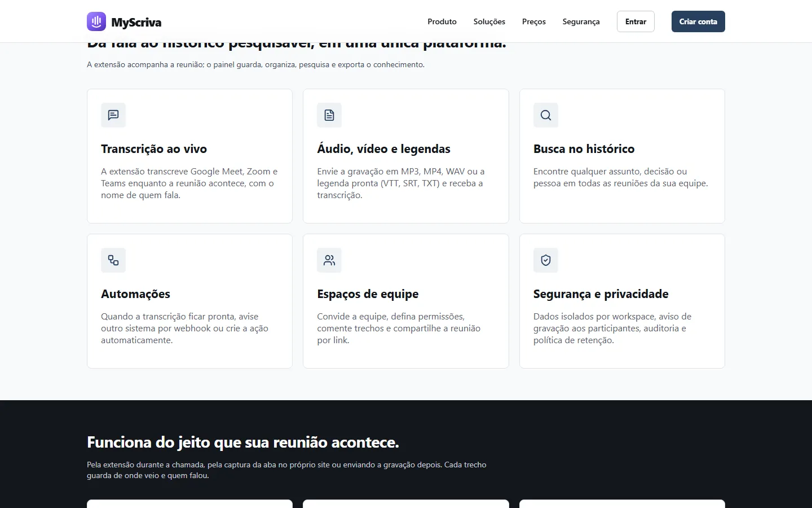The height and width of the screenshot is (508, 812).
Task: Click the Segurança e privacidade shield icon
Action: (x=546, y=260)
